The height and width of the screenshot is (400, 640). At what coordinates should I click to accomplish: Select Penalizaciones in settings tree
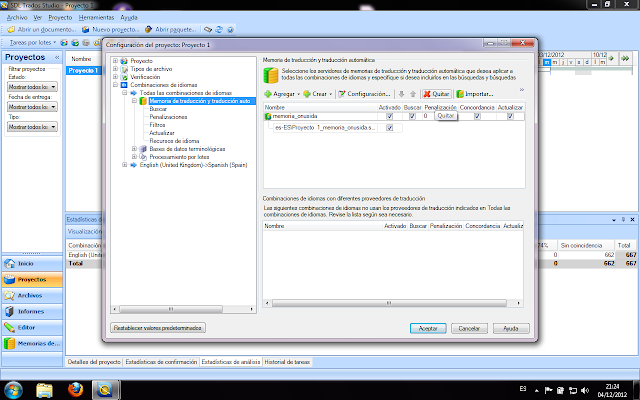click(x=168, y=117)
